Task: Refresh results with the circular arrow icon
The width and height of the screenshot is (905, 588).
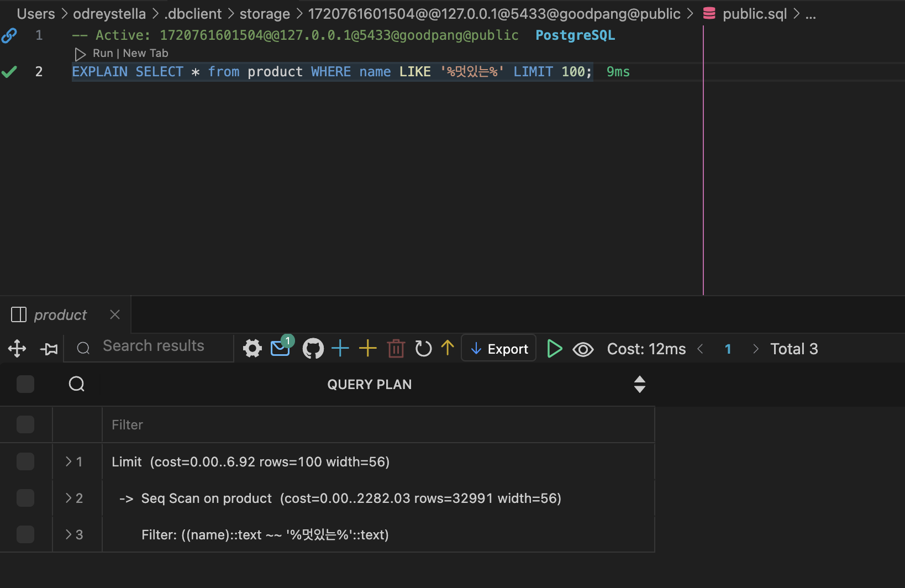Action: pyautogui.click(x=423, y=349)
